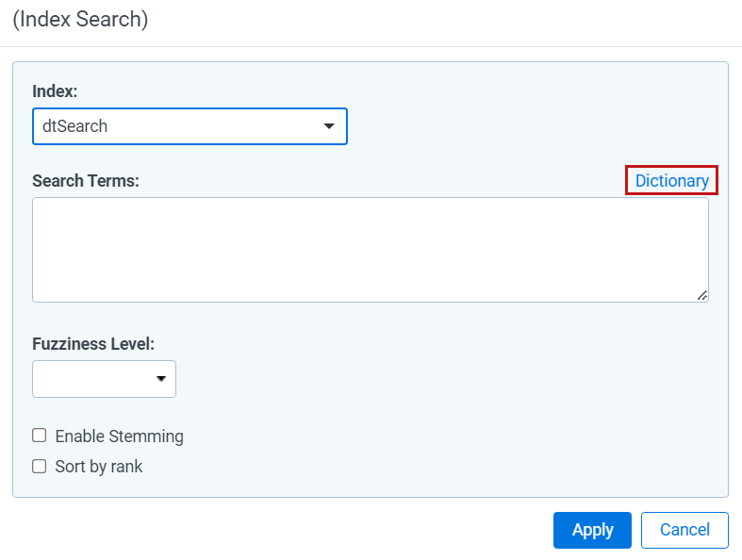Apply the index search settings
Screen dimensions: 742x560
[x=592, y=530]
